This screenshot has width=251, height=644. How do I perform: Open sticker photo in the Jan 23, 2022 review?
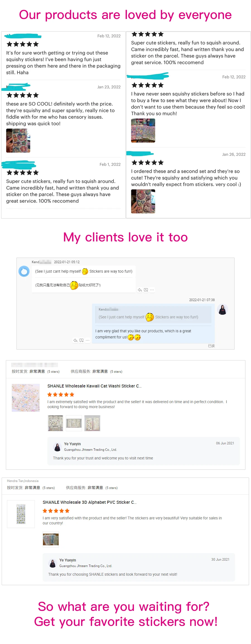(x=18, y=141)
